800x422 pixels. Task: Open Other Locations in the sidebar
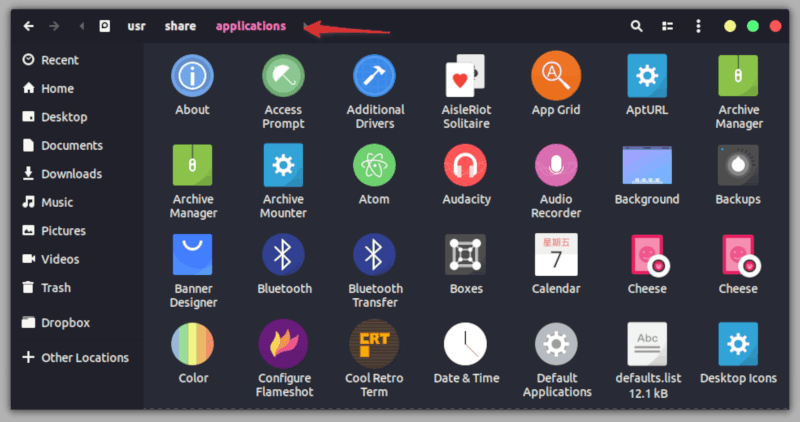pyautogui.click(x=84, y=357)
